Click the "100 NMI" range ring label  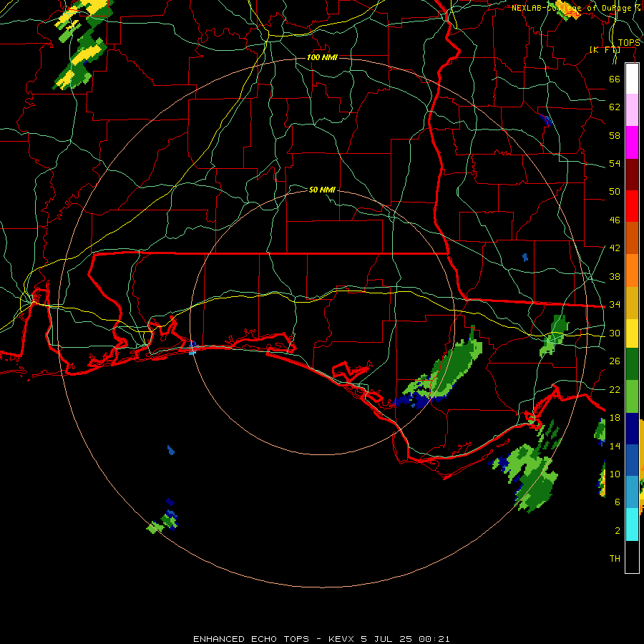pyautogui.click(x=322, y=57)
